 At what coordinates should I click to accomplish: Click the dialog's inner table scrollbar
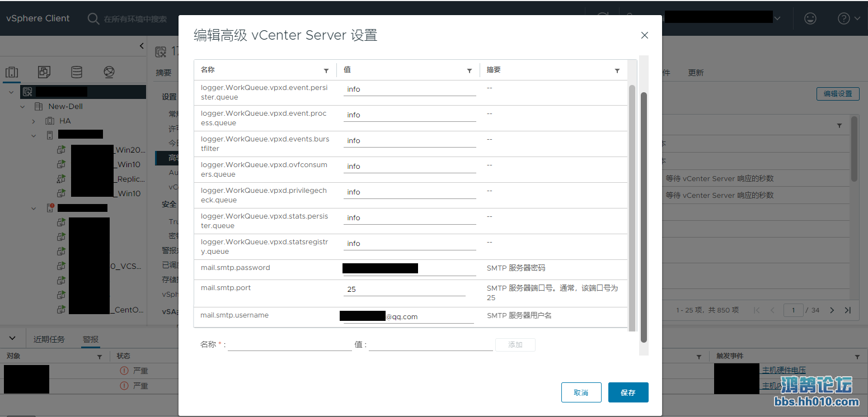point(632,208)
